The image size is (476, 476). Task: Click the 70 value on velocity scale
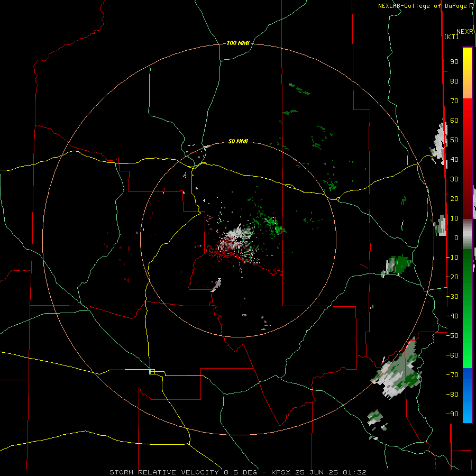454,101
